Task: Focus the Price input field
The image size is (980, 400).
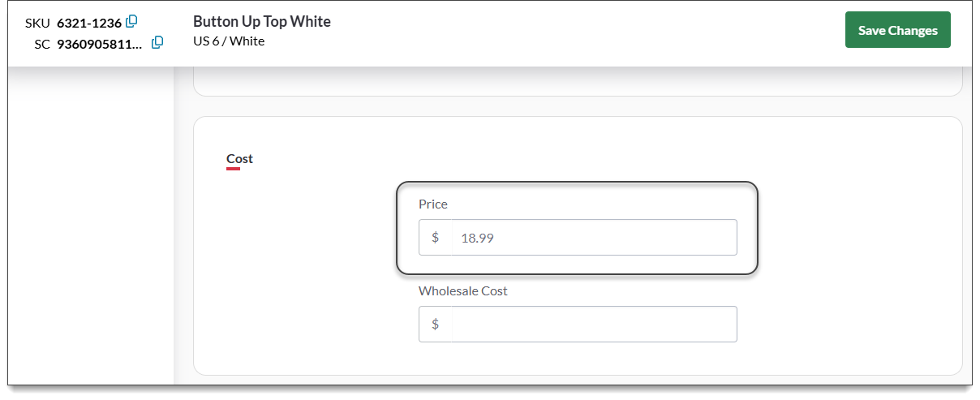Action: point(593,238)
